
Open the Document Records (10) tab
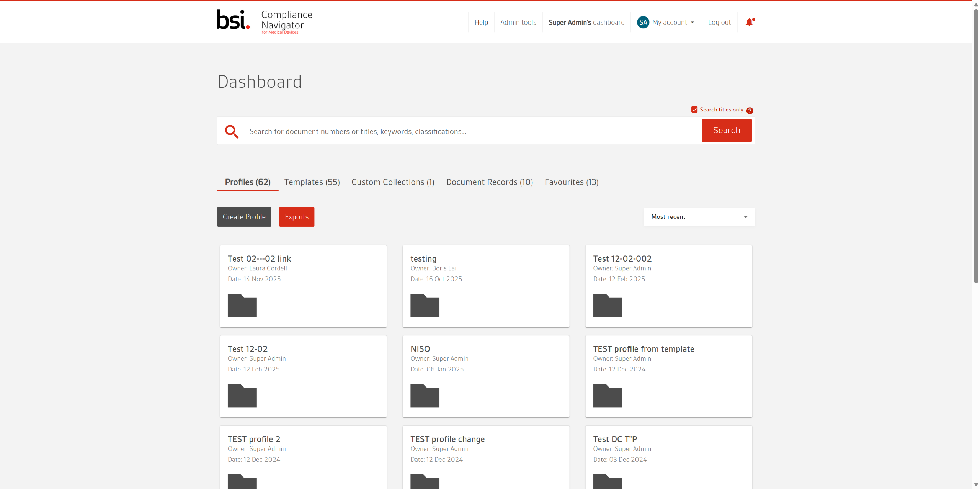tap(489, 182)
